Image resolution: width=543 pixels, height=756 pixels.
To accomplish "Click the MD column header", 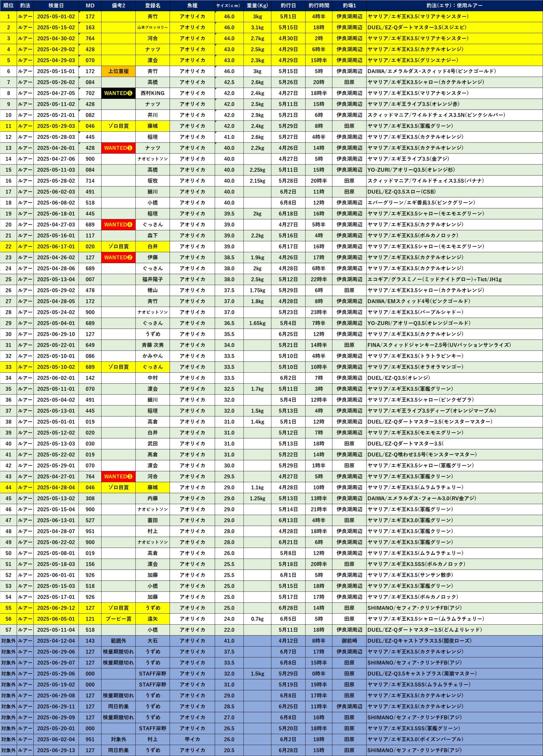I will click(x=90, y=6).
